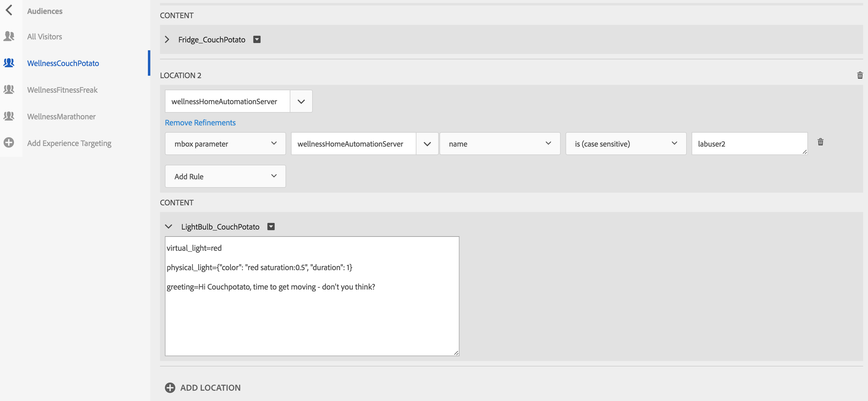Delete the labuser2 refinement rule
This screenshot has height=401, width=868.
(x=820, y=142)
